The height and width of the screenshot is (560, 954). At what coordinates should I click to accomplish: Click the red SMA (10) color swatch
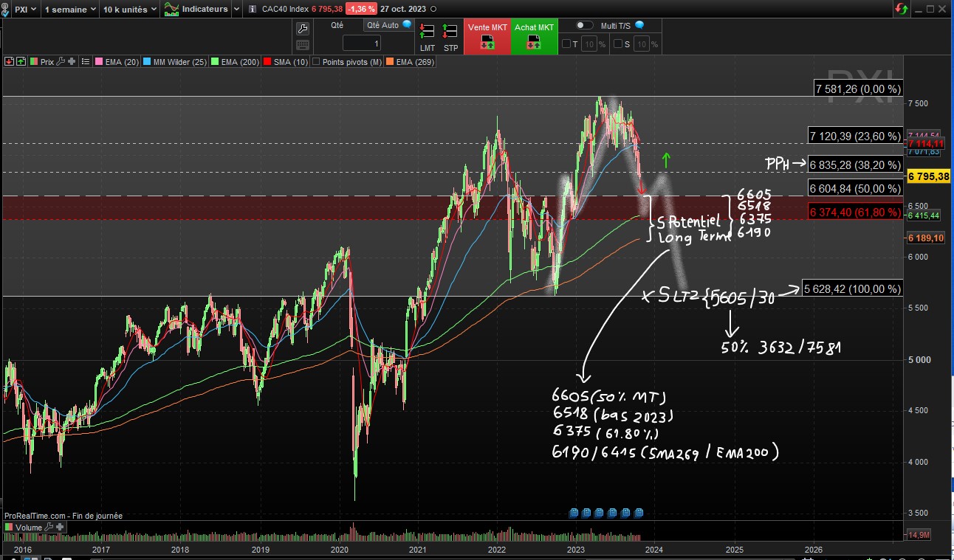coord(267,63)
